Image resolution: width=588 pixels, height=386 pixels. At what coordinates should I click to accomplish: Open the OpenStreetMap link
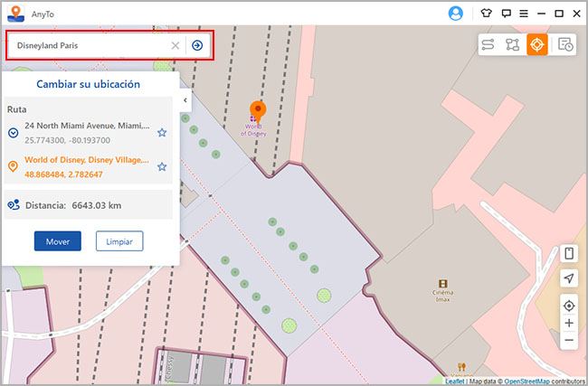pyautogui.click(x=526, y=381)
